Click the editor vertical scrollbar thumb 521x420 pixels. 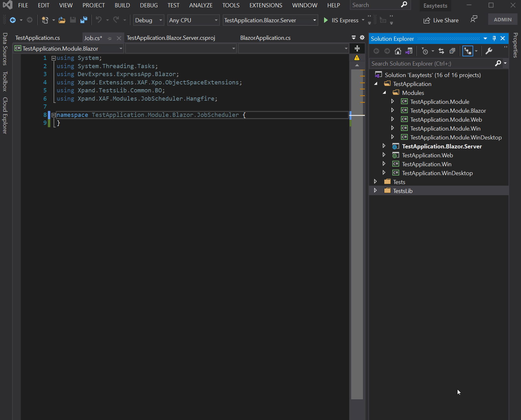[x=357, y=234]
